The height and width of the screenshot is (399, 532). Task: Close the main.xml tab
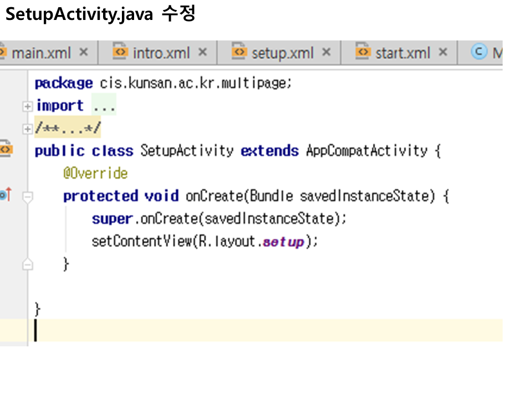pyautogui.click(x=84, y=52)
